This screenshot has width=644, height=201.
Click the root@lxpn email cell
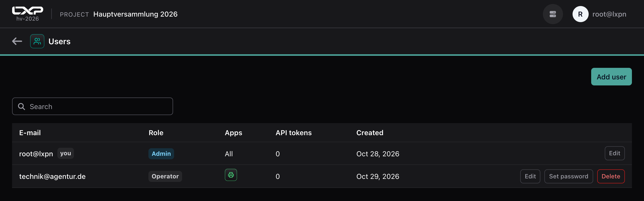pos(36,154)
